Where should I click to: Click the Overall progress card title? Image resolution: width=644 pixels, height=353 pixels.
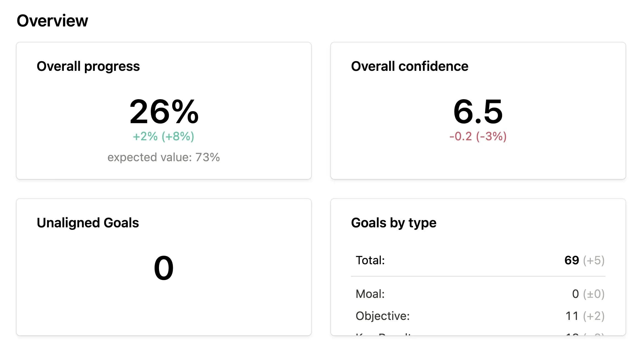tap(88, 66)
